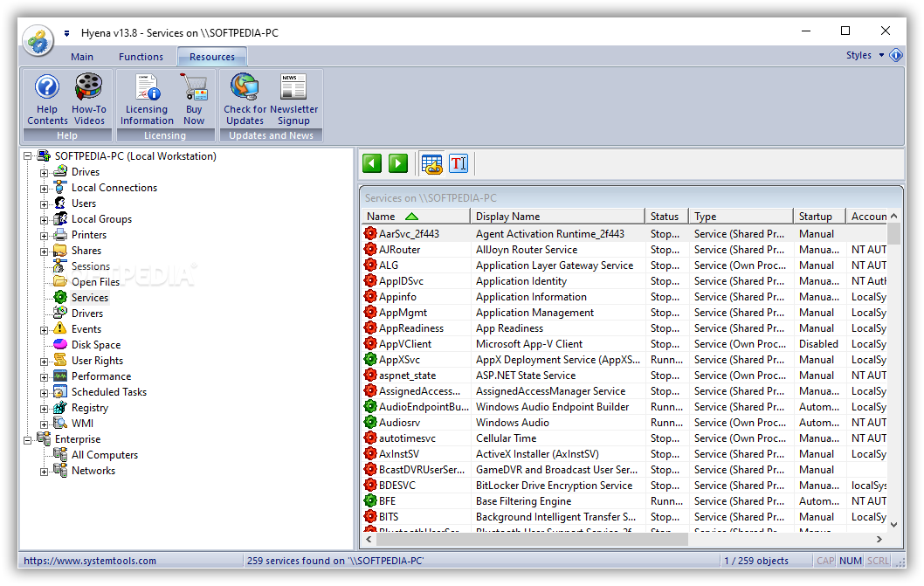Click the Disk Space pie icon
The image size is (924, 586).
click(x=60, y=344)
